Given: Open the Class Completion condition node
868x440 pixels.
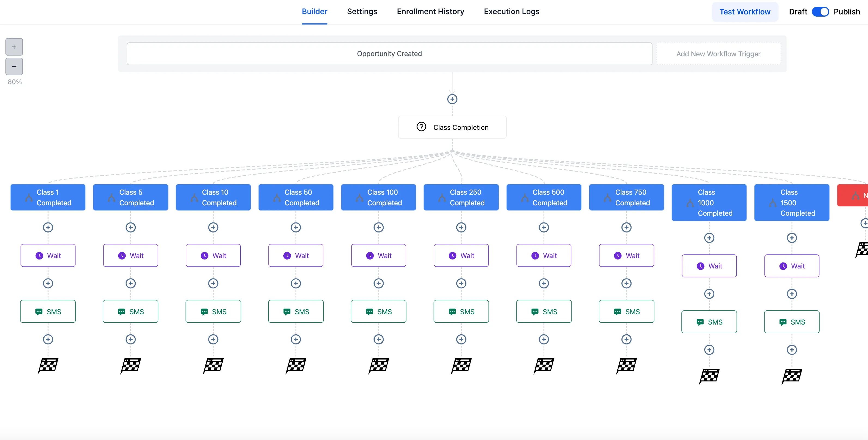Looking at the screenshot, I should tap(452, 127).
